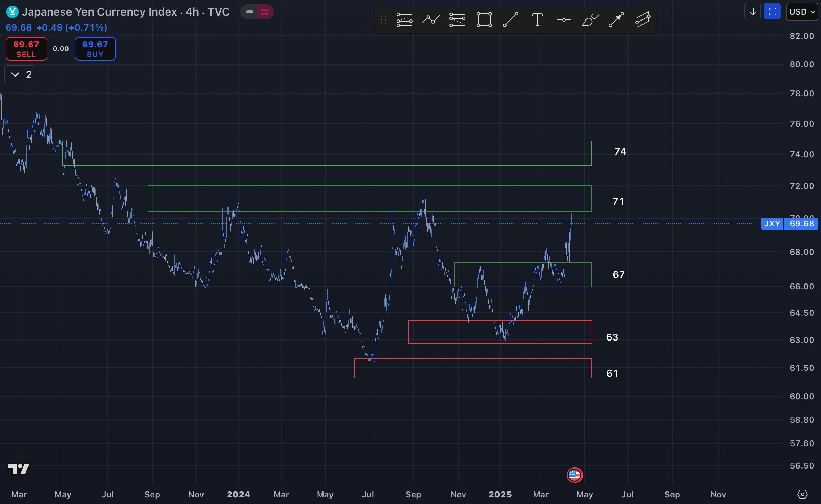The width and height of the screenshot is (821, 504).
Task: Toggle the pink wave switch beside symbol name
Action: (x=265, y=11)
